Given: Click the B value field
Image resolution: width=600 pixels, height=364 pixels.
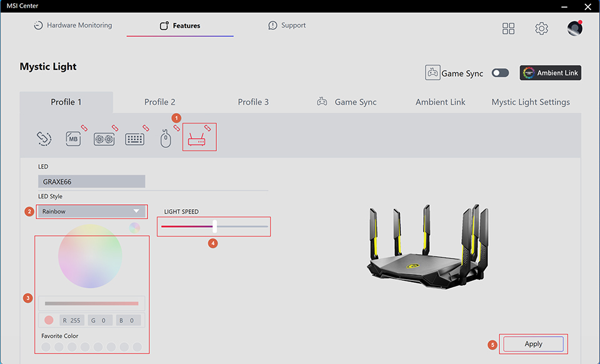Looking at the screenshot, I should pos(128,320).
